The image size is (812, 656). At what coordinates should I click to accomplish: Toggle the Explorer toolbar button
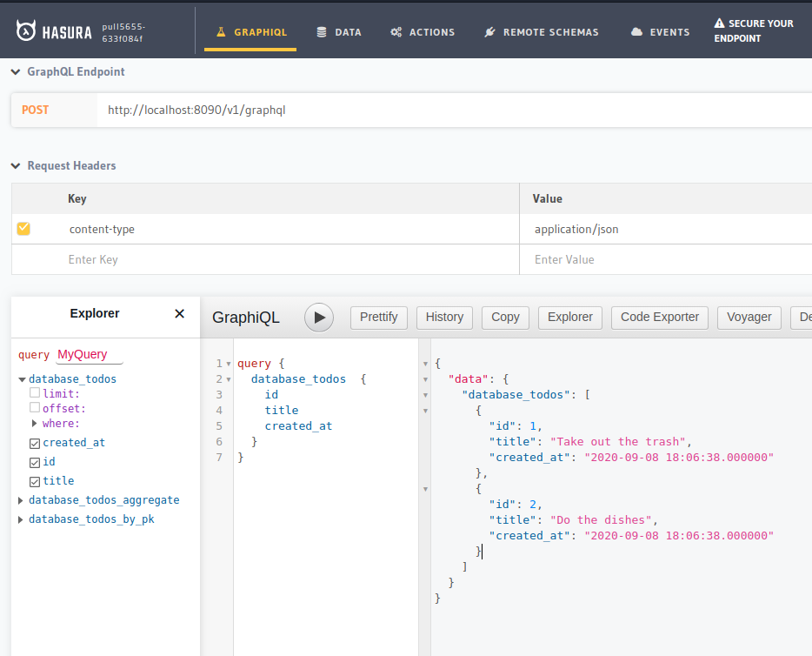pyautogui.click(x=570, y=317)
